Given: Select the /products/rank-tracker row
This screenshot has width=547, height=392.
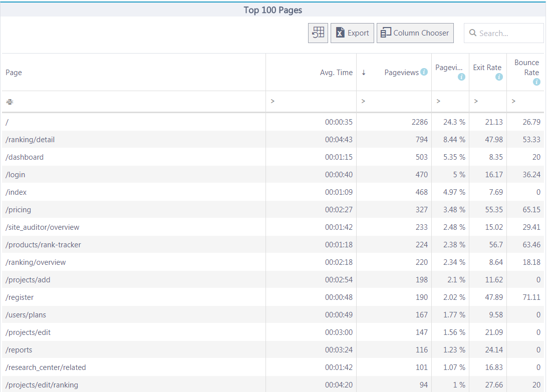Looking at the screenshot, I should point(273,244).
